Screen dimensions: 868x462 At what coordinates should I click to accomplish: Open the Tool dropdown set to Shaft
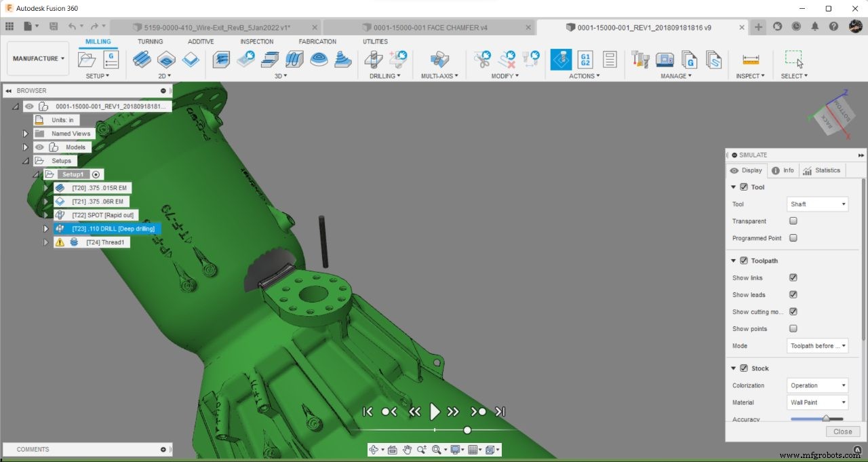817,204
